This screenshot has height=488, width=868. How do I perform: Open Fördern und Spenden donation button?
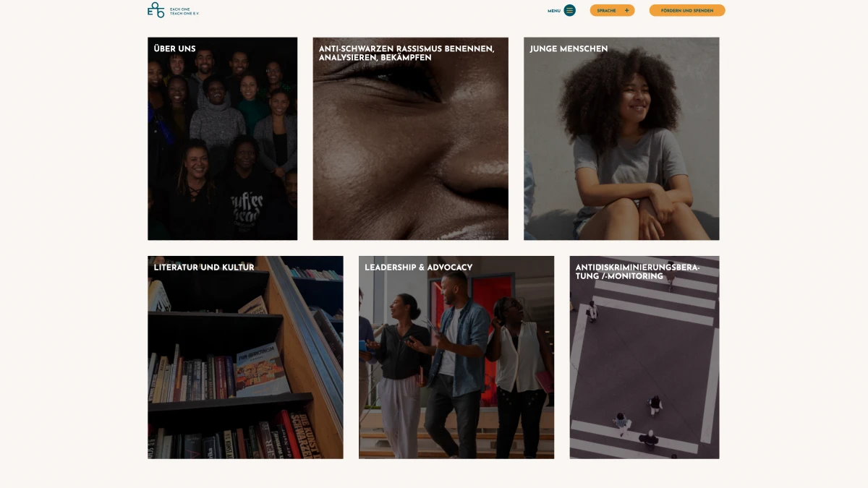point(687,10)
